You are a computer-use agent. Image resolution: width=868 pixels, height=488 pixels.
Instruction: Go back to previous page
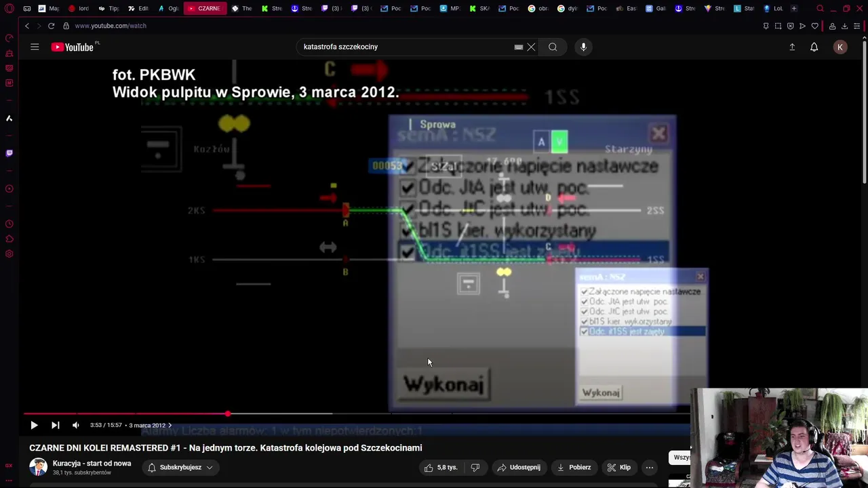click(27, 26)
